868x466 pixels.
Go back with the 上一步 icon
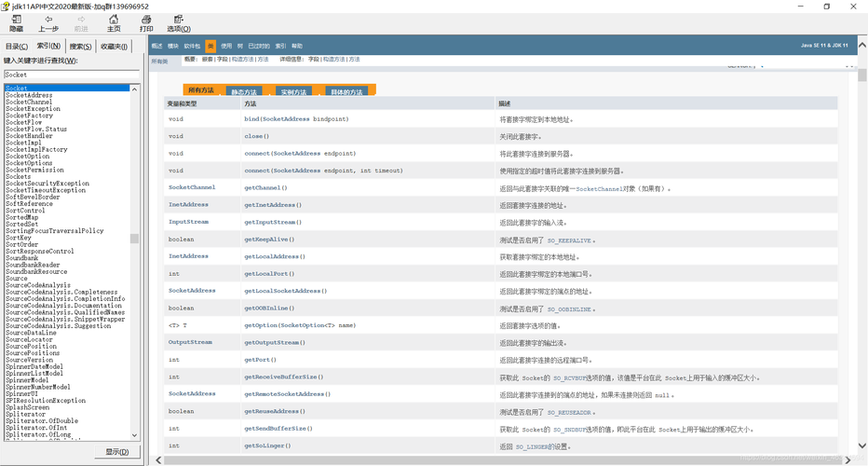pyautogui.click(x=48, y=23)
